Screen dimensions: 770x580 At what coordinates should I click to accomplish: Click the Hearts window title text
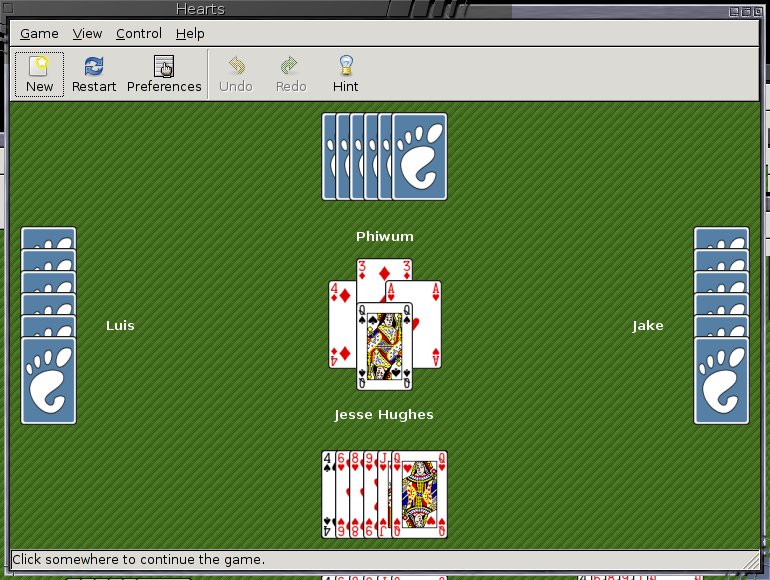pyautogui.click(x=200, y=9)
